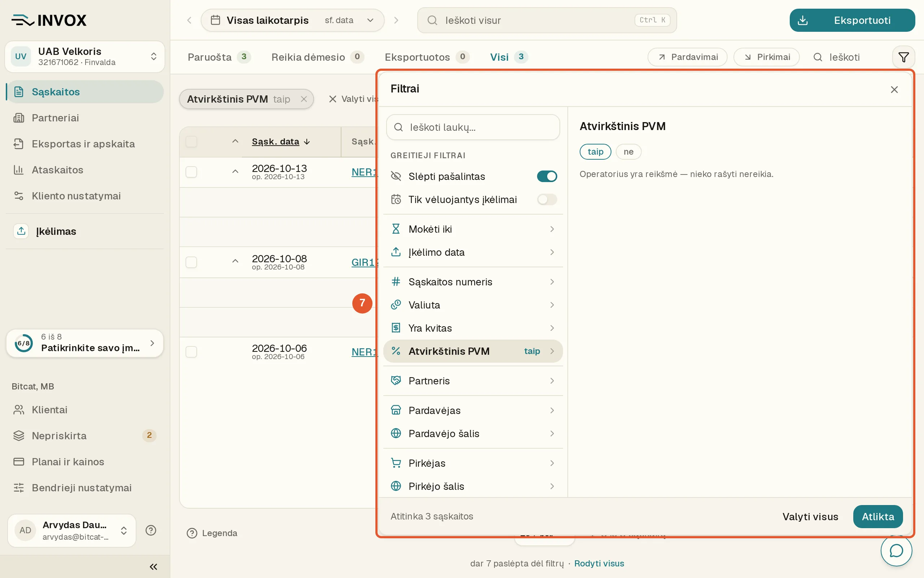This screenshot has width=924, height=578.
Task: Open Ataskaitos reports page
Action: tap(85, 170)
